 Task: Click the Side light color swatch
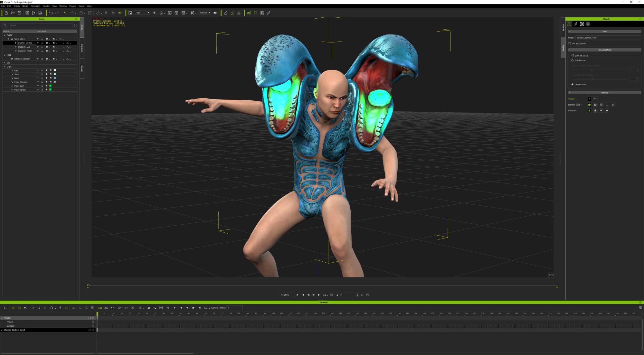click(x=55, y=74)
